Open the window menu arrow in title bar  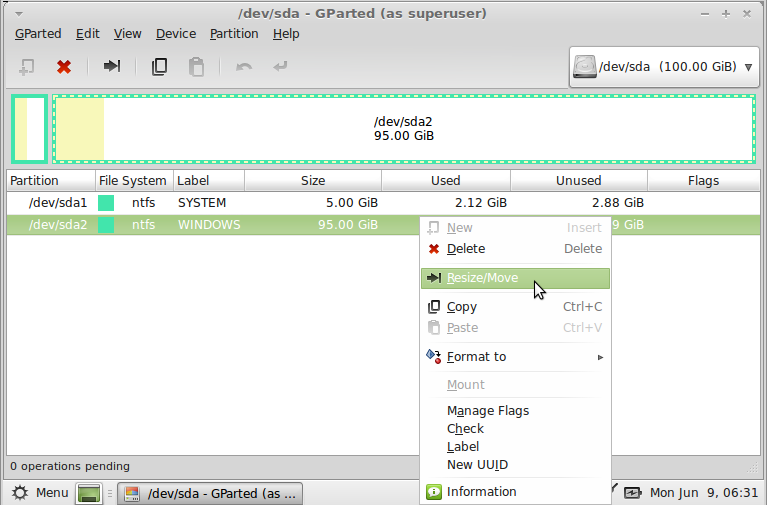pyautogui.click(x=19, y=14)
